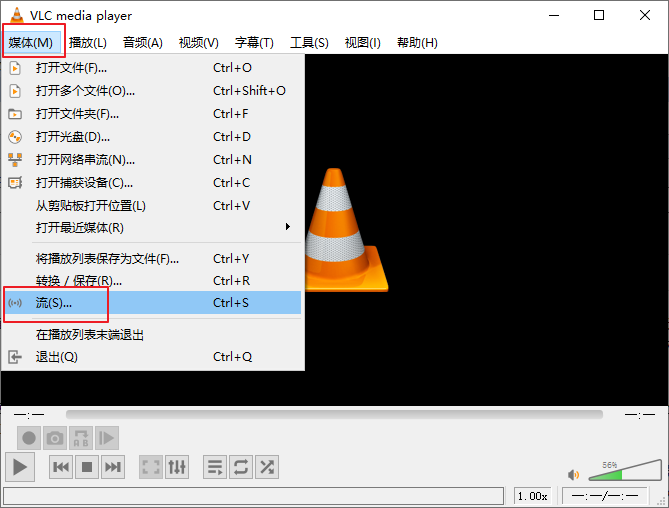
Task: Click the 1.00x playback speed
Action: pyautogui.click(x=532, y=496)
